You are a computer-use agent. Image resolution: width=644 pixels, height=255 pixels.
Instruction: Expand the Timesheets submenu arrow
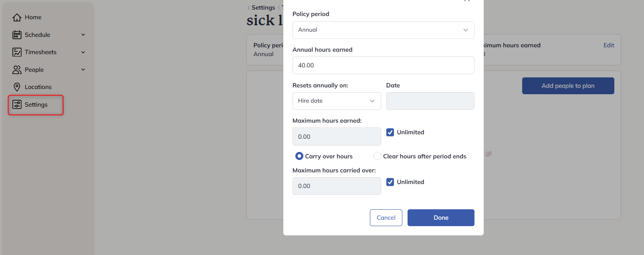[83, 52]
